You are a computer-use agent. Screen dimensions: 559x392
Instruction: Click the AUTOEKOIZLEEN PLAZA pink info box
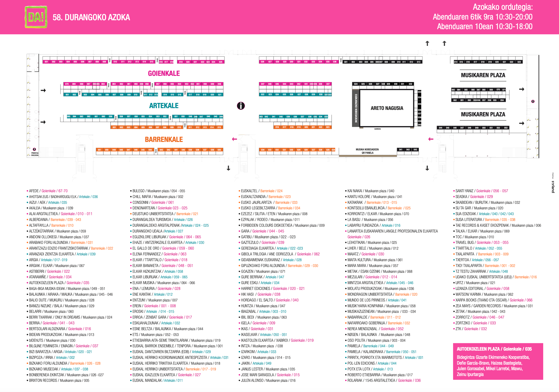tap(498, 361)
